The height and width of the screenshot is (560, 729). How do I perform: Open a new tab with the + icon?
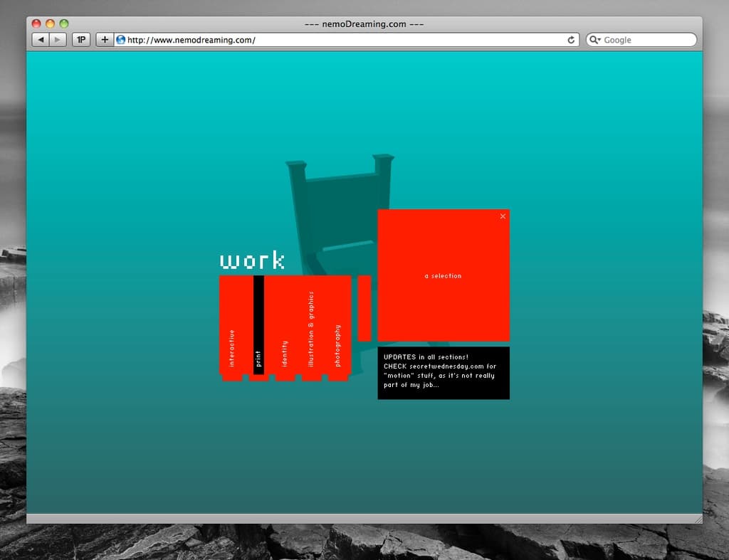click(x=104, y=39)
